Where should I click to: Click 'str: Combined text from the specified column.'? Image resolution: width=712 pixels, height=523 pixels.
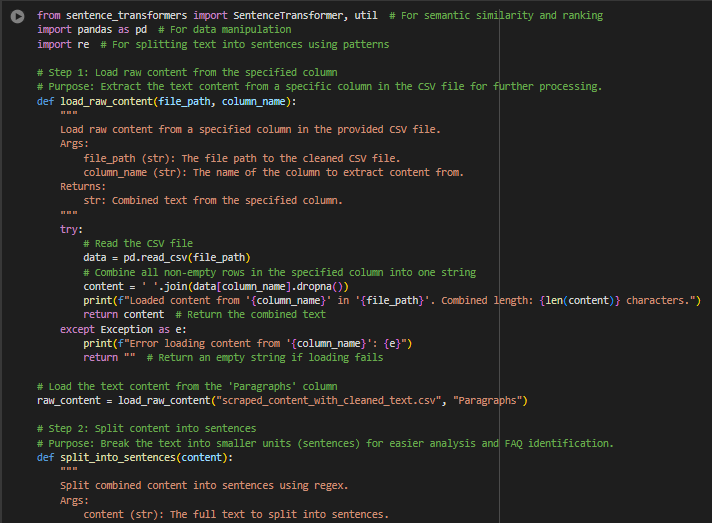(213, 201)
